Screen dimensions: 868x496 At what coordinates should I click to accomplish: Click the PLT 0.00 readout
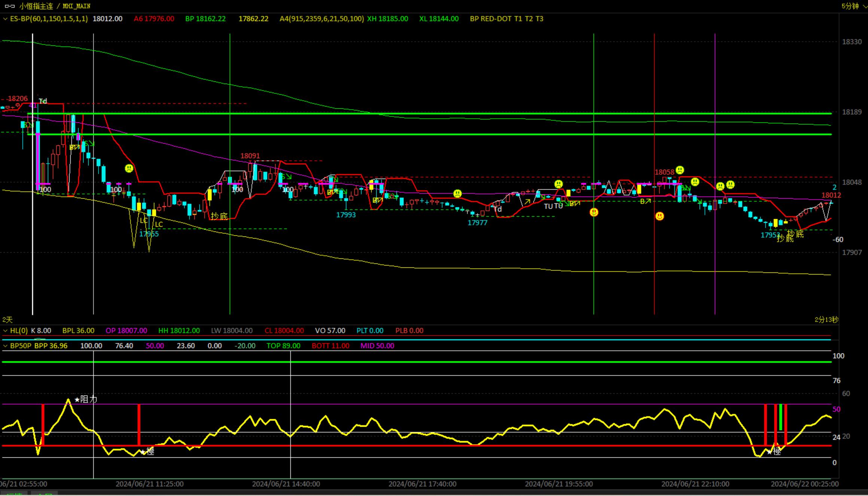(x=370, y=331)
